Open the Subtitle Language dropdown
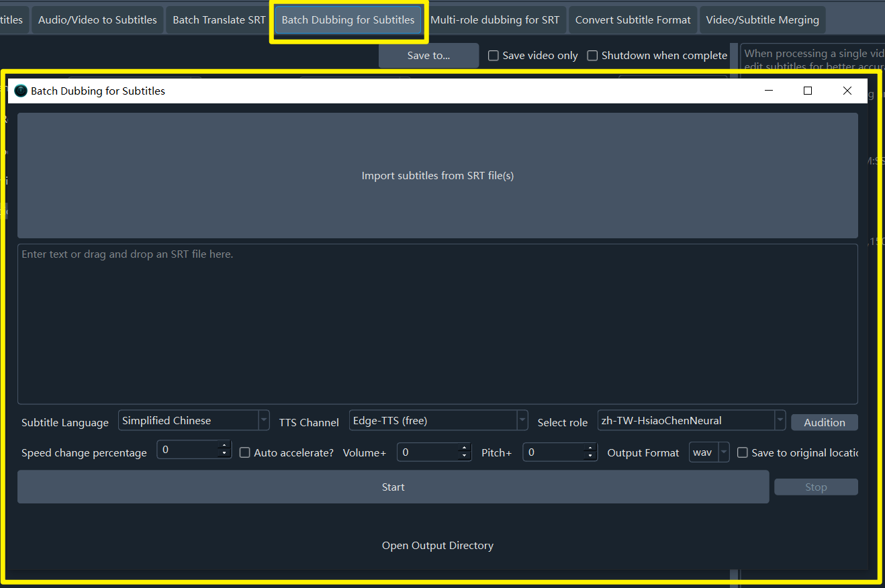This screenshot has width=885, height=588. coord(194,421)
